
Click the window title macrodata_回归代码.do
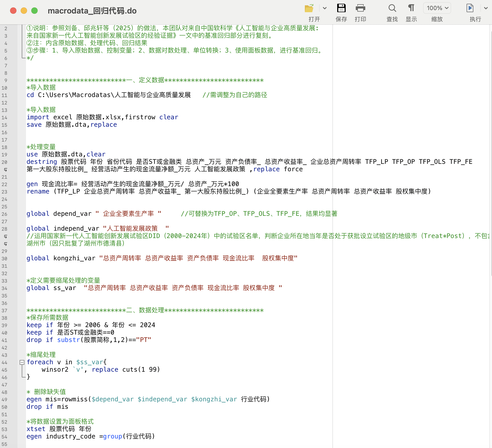coord(92,11)
